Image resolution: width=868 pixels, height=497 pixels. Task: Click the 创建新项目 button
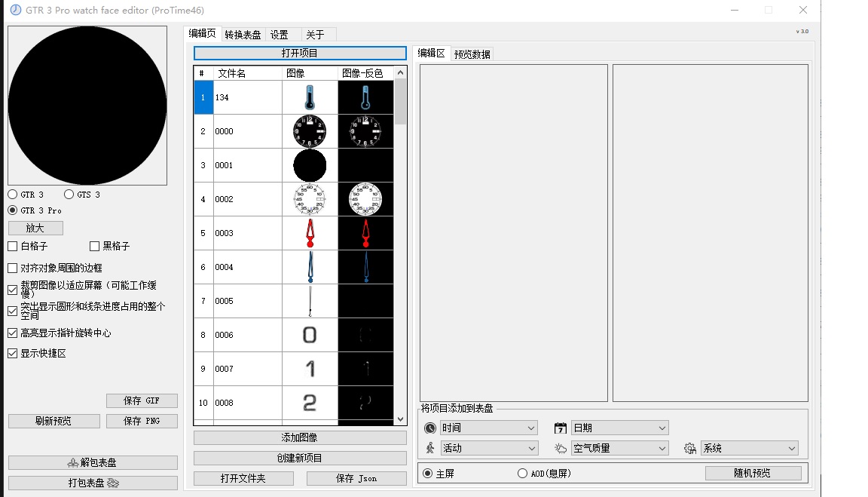(x=300, y=459)
